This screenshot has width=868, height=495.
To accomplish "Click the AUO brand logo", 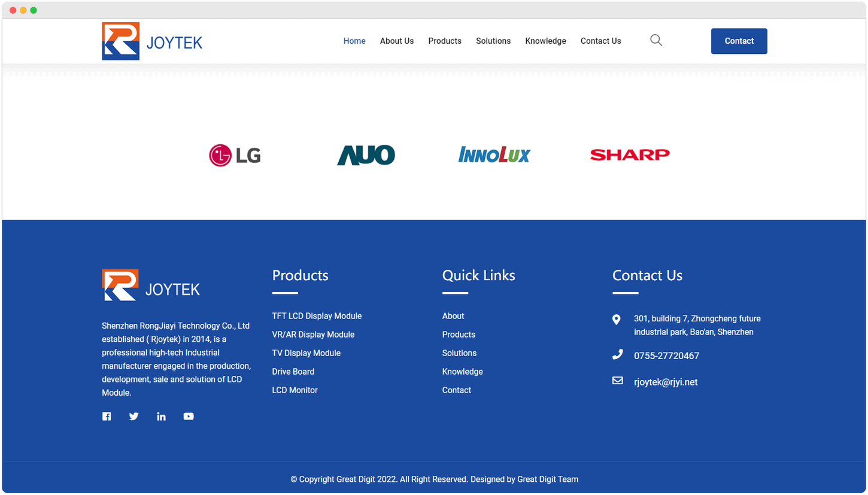I will pyautogui.click(x=366, y=155).
